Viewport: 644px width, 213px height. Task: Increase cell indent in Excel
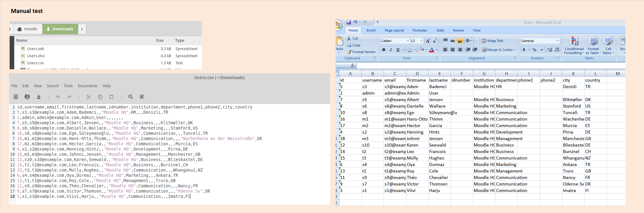[475, 50]
